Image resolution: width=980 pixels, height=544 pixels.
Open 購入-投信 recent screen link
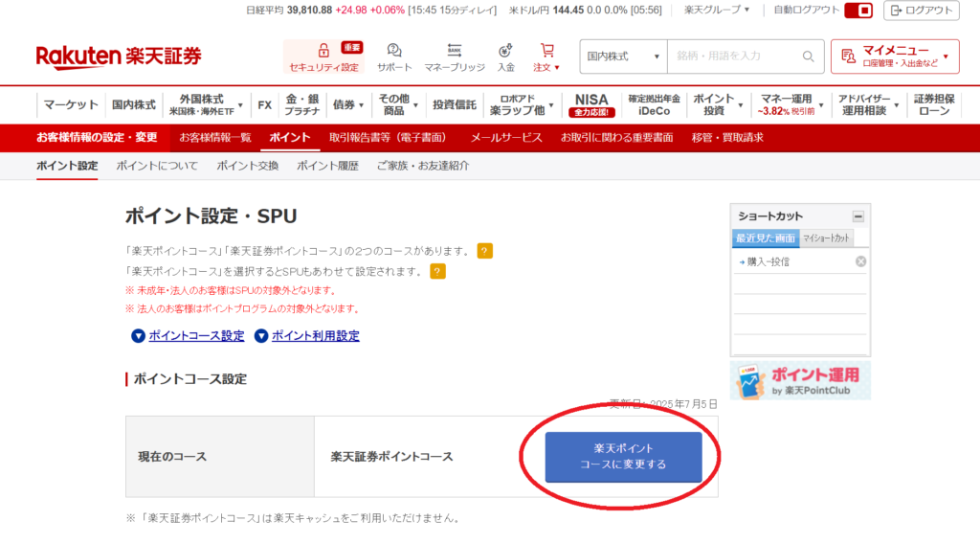pyautogui.click(x=768, y=262)
